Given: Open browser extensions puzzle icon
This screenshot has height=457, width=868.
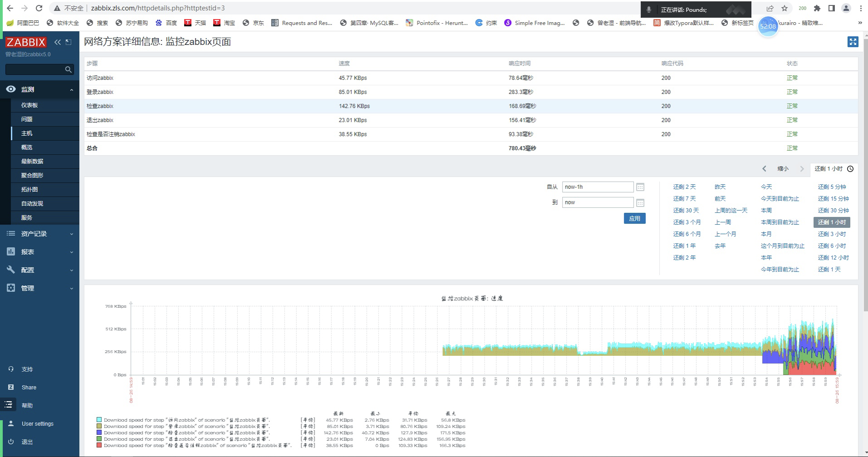Looking at the screenshot, I should [817, 8].
